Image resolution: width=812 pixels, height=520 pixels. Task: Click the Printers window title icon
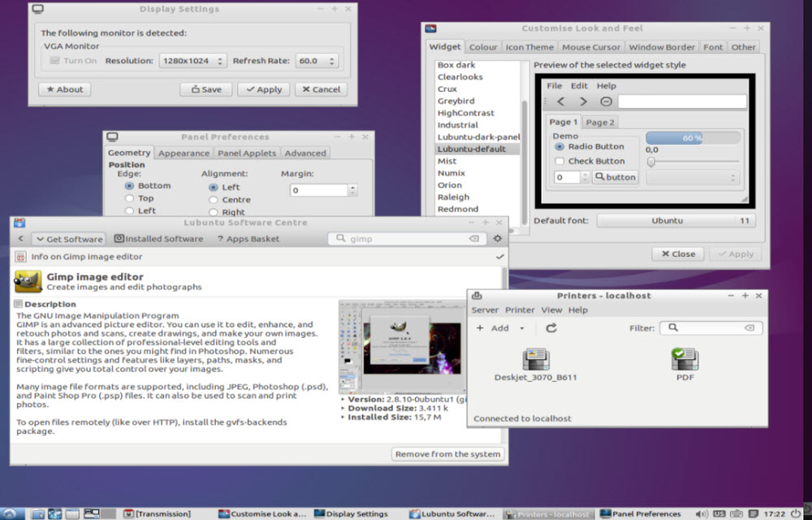pyautogui.click(x=477, y=295)
